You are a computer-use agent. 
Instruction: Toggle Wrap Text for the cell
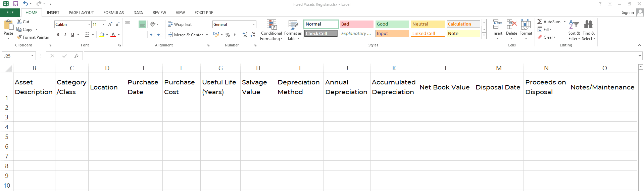point(180,25)
